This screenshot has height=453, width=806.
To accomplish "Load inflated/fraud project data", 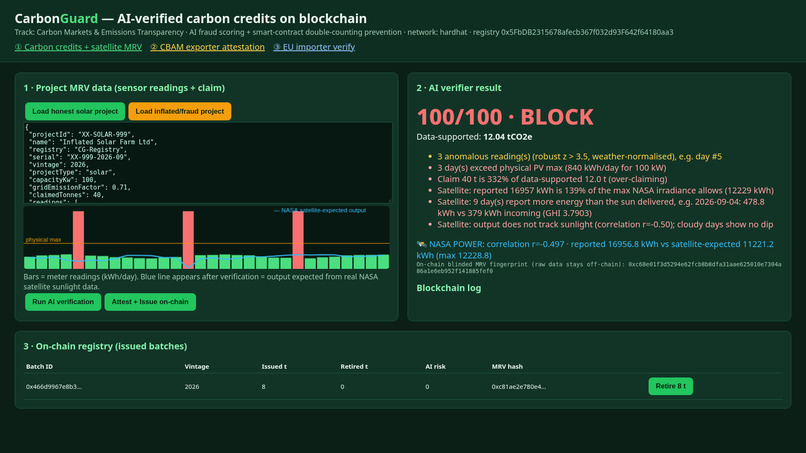I will 179,111.
